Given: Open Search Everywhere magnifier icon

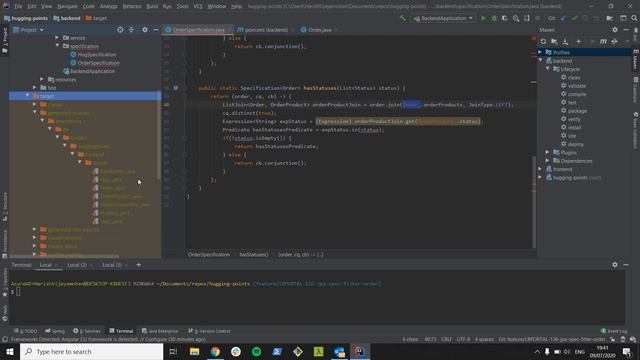Looking at the screenshot, I should point(634,18).
